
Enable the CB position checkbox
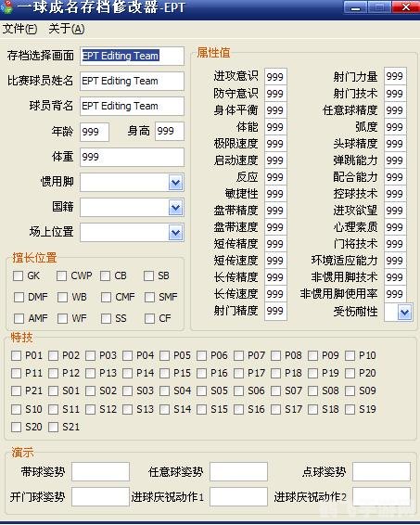(x=105, y=275)
